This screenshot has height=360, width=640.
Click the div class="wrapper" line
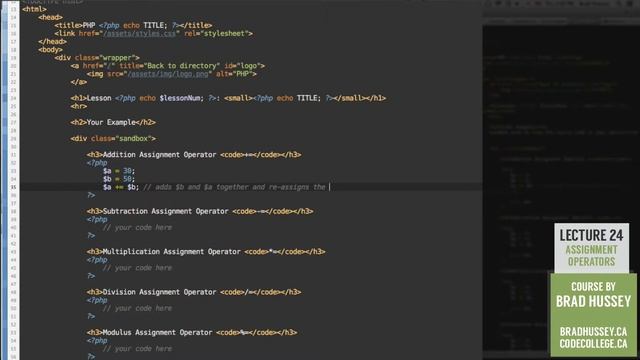(x=97, y=58)
